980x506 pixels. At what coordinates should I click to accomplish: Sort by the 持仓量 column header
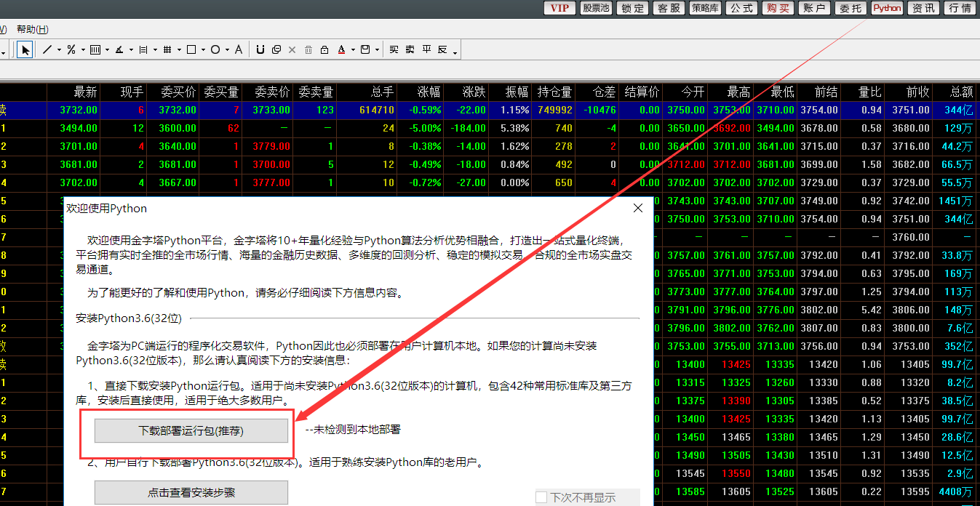[555, 92]
